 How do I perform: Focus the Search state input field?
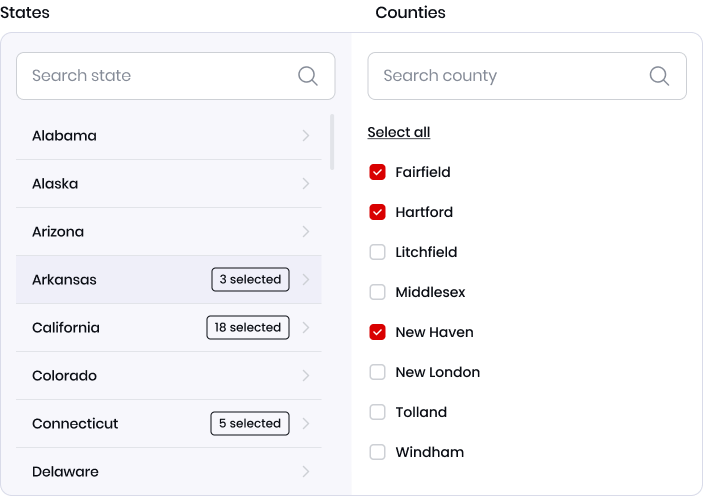tap(176, 76)
